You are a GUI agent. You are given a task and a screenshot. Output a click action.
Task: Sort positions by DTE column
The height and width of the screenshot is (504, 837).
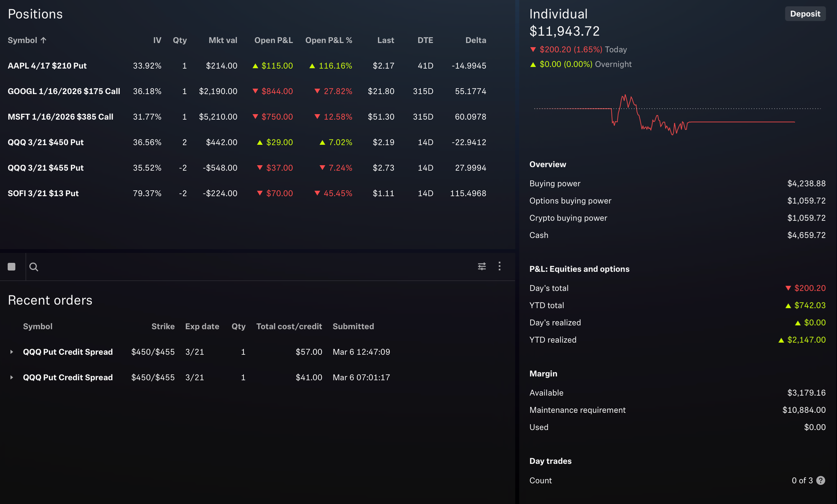coord(425,40)
